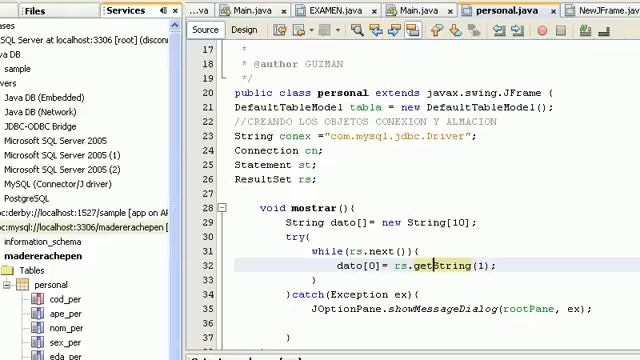Minimize the Services panel
The height and width of the screenshot is (360, 640).
tap(163, 11)
